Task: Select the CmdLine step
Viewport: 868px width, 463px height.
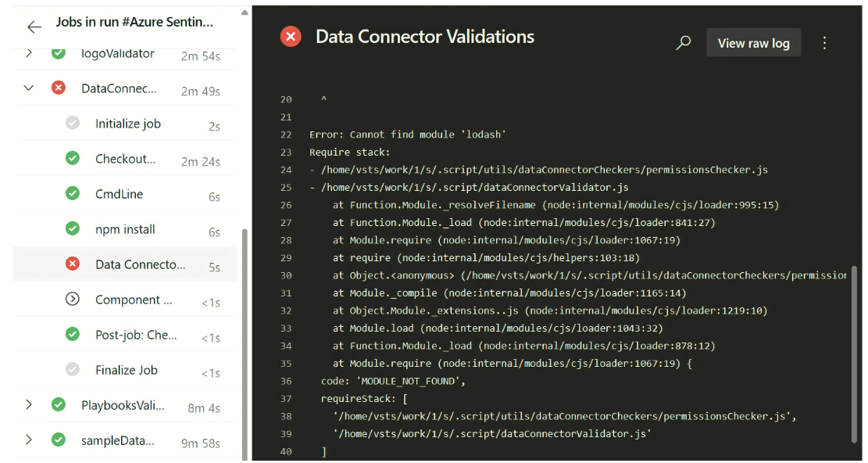Action: [126, 194]
